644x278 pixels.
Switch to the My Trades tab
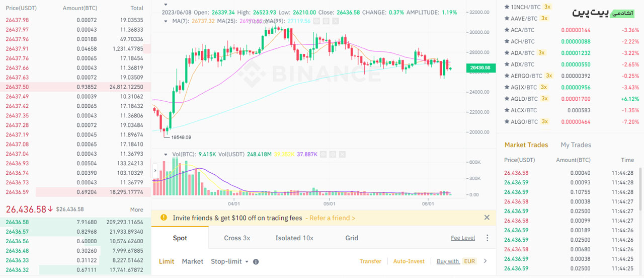[x=576, y=145]
